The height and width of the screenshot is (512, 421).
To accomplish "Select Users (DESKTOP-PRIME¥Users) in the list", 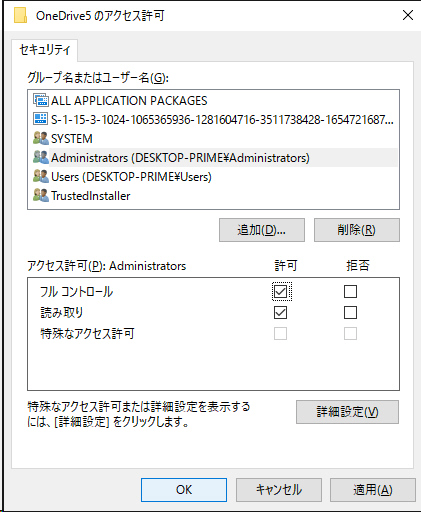I will (131, 177).
